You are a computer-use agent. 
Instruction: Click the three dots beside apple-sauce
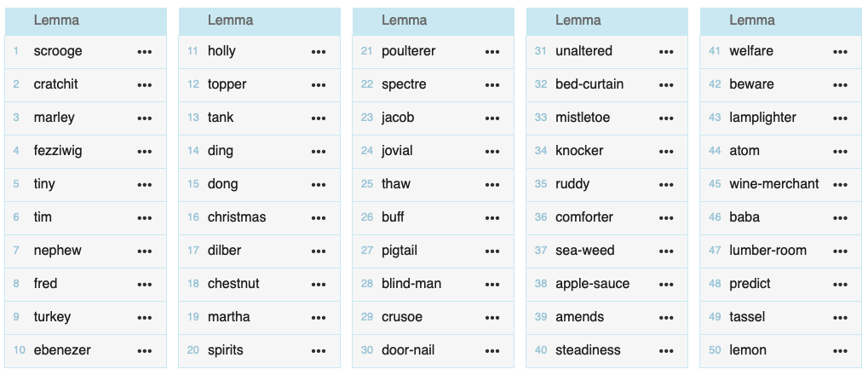tap(666, 284)
